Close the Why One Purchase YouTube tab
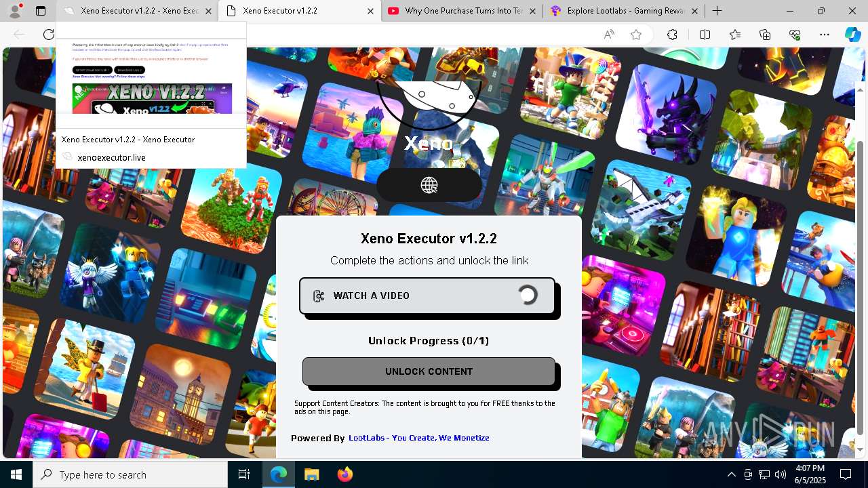The image size is (868, 488). [533, 11]
